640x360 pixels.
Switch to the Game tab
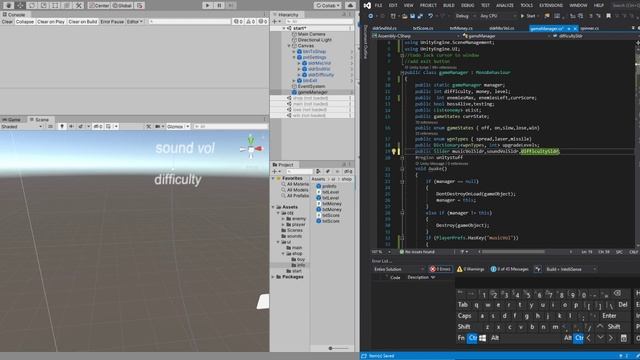[x=12, y=120]
